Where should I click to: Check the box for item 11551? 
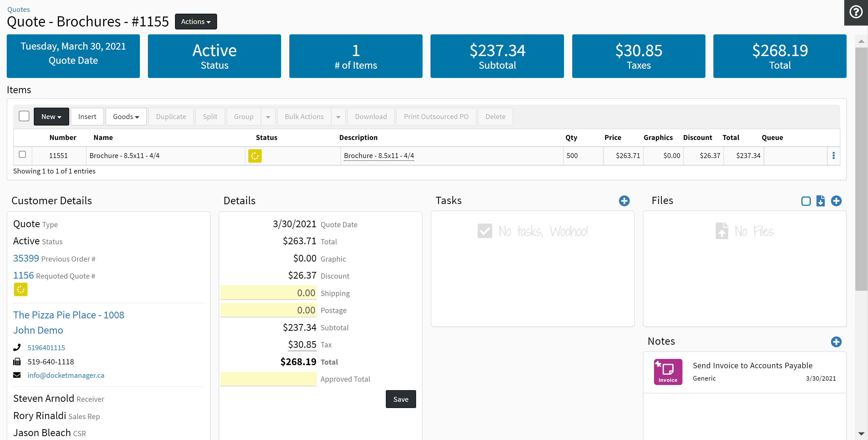[x=22, y=154]
